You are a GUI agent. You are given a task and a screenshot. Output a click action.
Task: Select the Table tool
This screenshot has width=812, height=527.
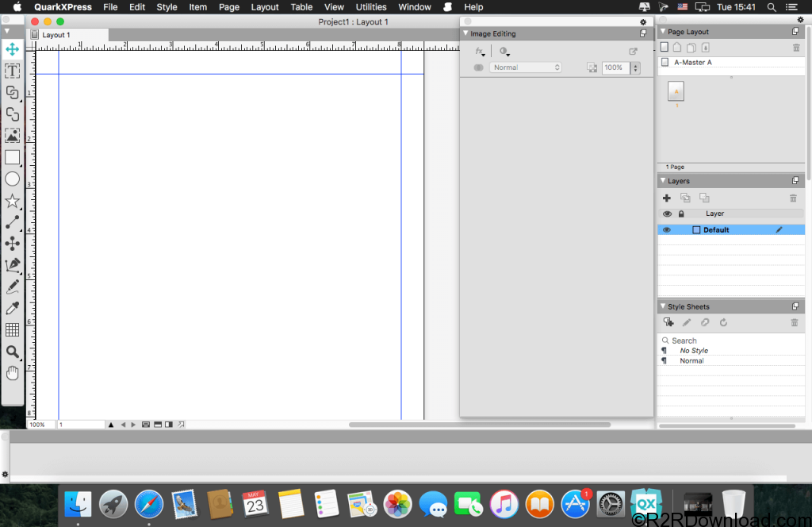13,330
